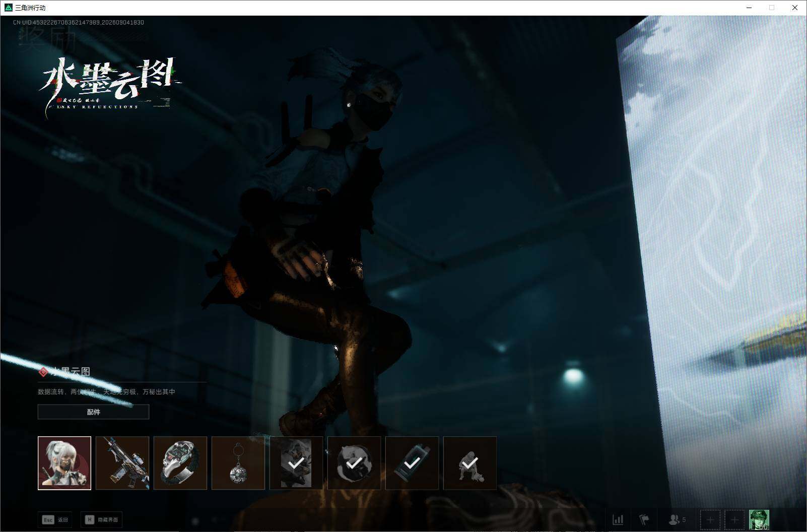Select the checked round ink emblem thumbnail
The height and width of the screenshot is (532, 807).
(354, 463)
